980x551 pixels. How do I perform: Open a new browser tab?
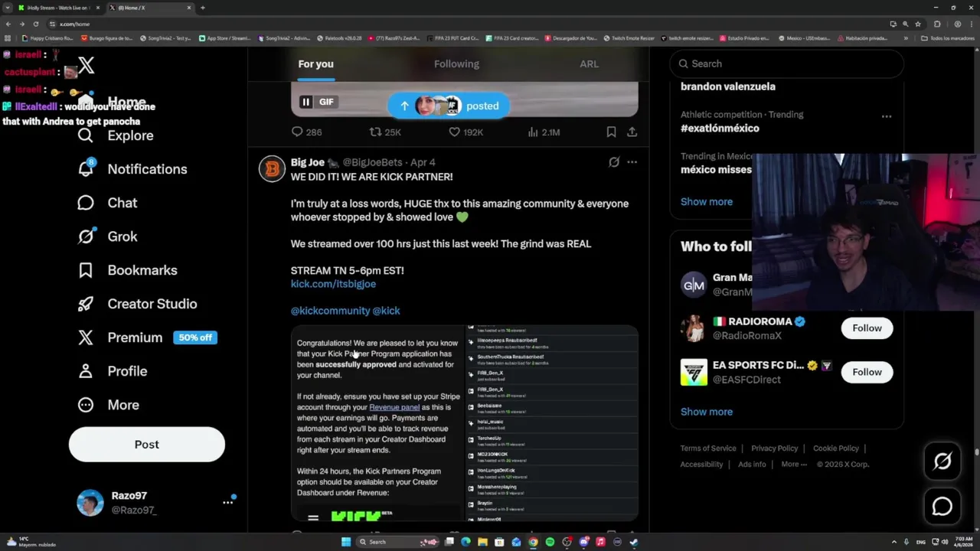click(x=203, y=8)
